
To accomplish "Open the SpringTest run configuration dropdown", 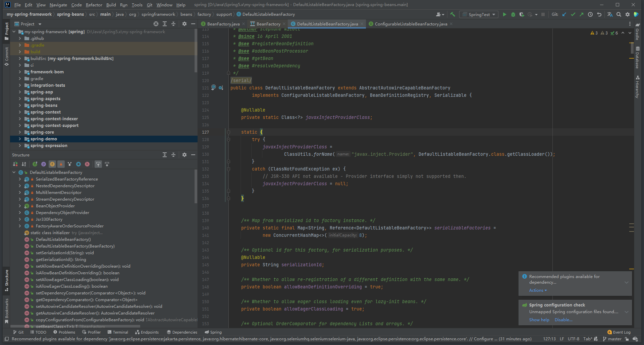I will tap(479, 14).
